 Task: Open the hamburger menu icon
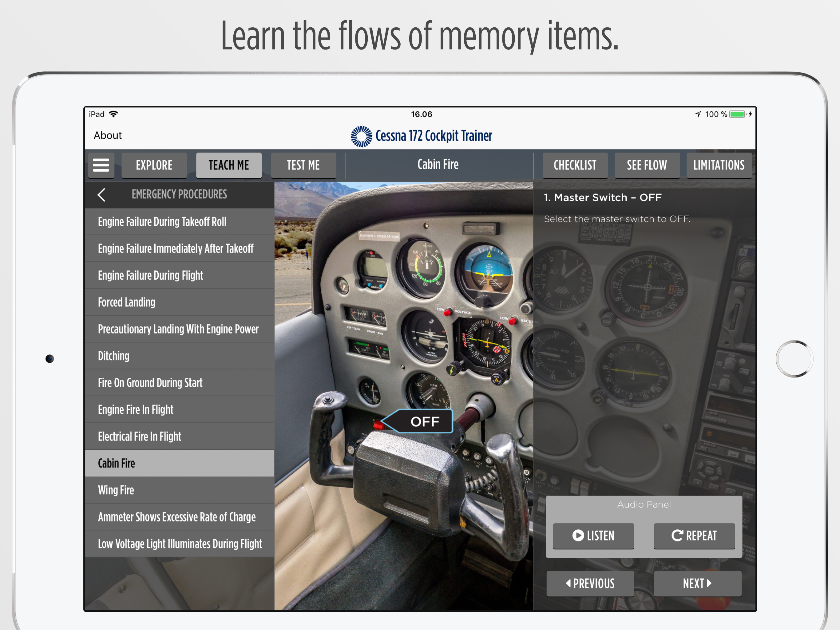click(x=101, y=165)
